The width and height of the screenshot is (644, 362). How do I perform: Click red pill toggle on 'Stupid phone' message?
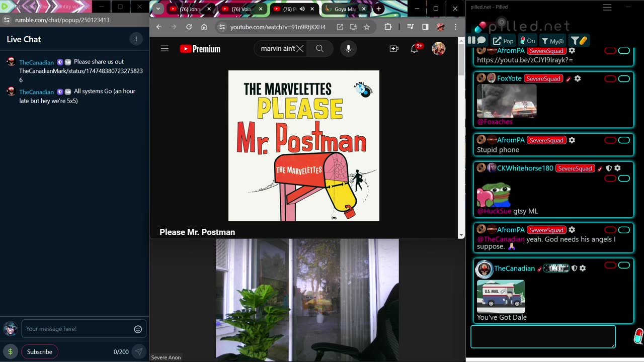pos(610,140)
